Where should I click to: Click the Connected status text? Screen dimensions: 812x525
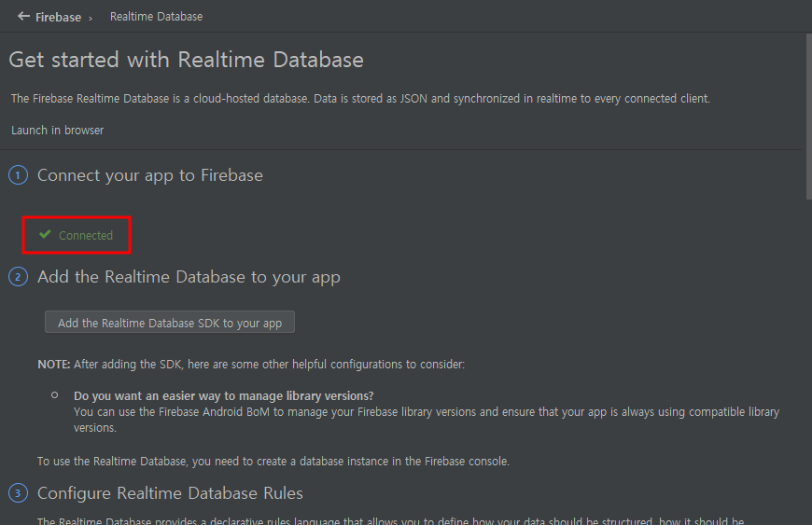coord(86,235)
